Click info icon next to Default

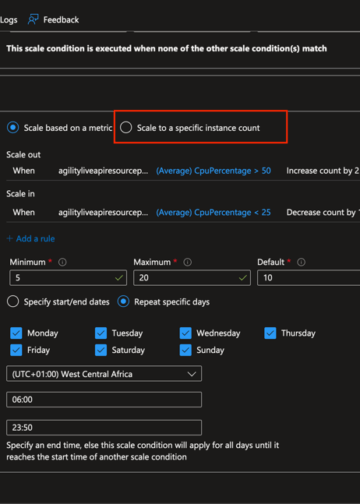coord(301,262)
